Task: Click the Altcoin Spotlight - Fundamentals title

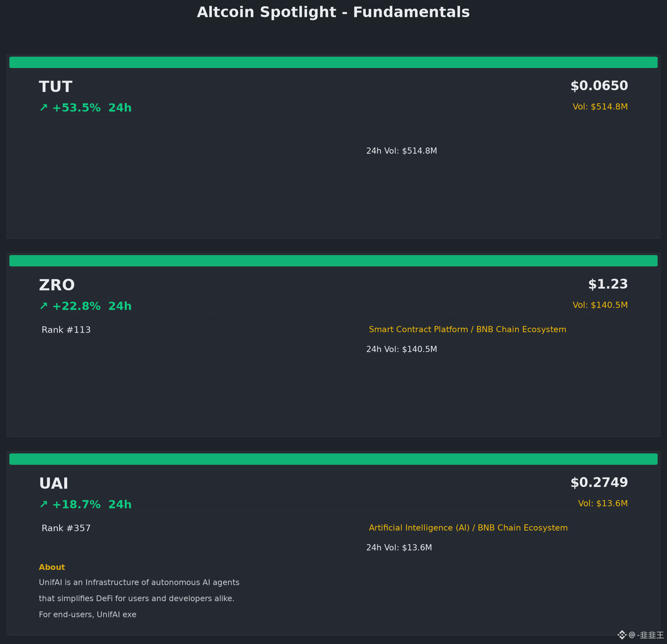Action: click(x=333, y=12)
